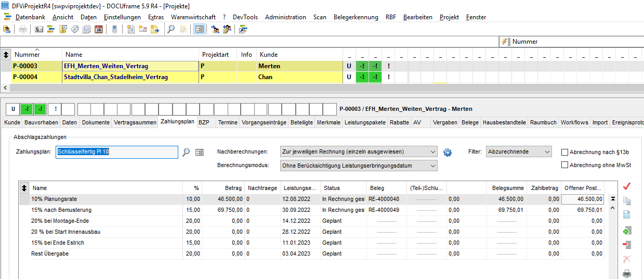This screenshot has width=644, height=279.
Task: Click Offener Posten 46.500,00 cell
Action: [x=583, y=199]
